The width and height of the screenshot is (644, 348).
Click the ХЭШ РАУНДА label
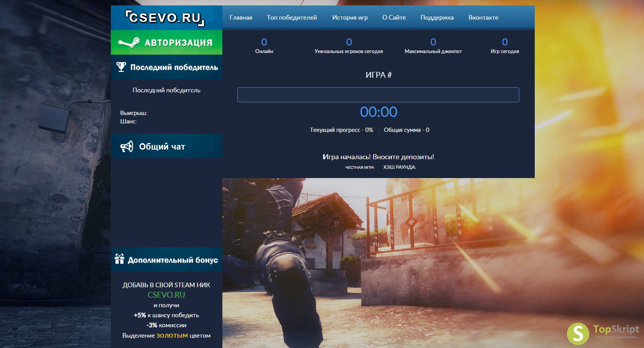(400, 167)
